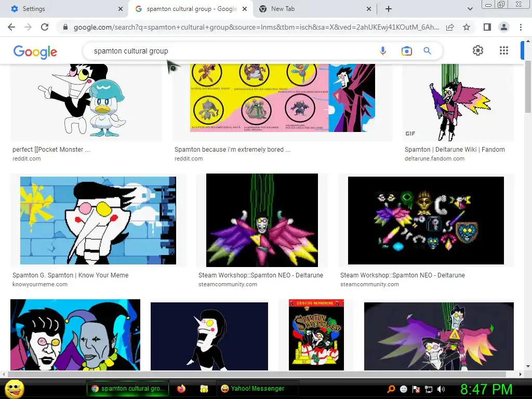Open the Chrome profile avatar
Viewport: 532px width, 399px height.
(x=504, y=27)
